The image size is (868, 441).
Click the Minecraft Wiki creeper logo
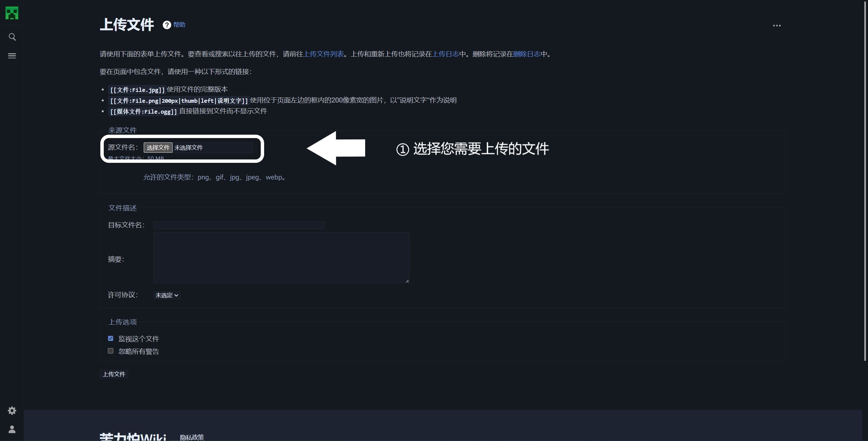click(12, 13)
